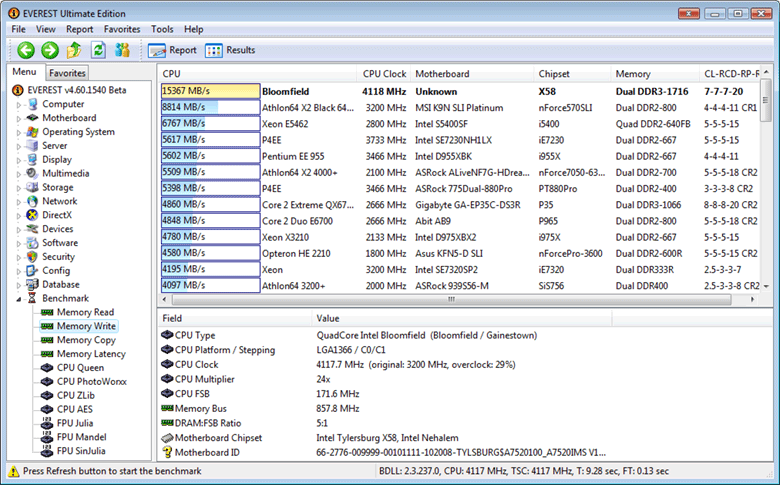The height and width of the screenshot is (485, 780).
Task: Open the FPU Julia benchmark
Action: (x=75, y=424)
